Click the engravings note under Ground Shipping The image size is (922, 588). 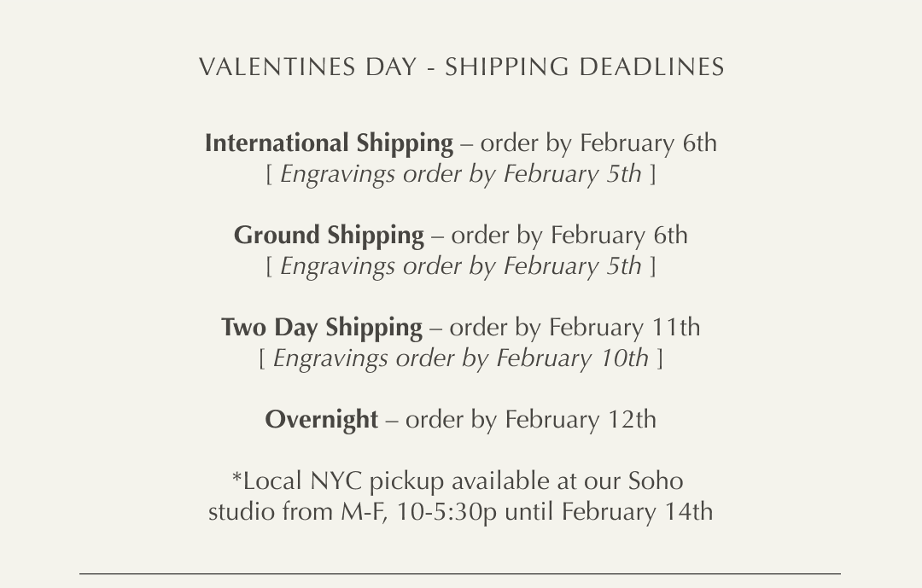point(460,266)
